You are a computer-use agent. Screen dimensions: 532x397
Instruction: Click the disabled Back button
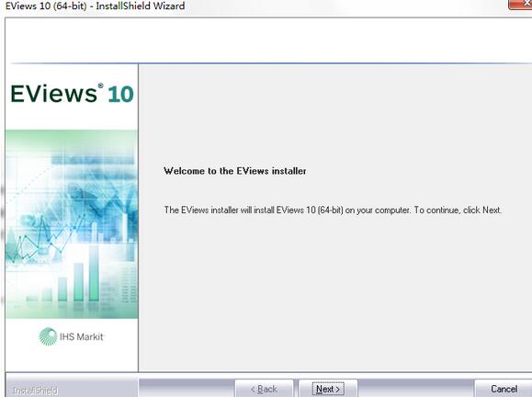[x=264, y=389]
